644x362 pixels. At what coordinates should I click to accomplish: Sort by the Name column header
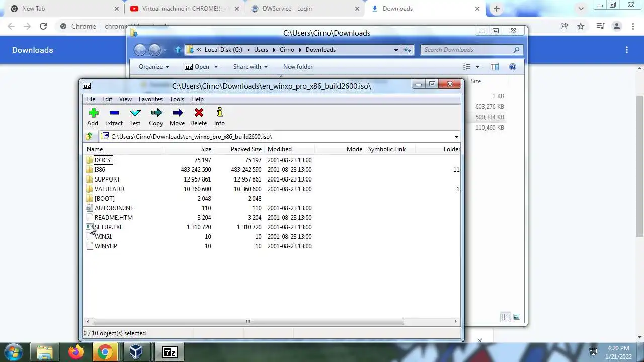click(x=123, y=149)
